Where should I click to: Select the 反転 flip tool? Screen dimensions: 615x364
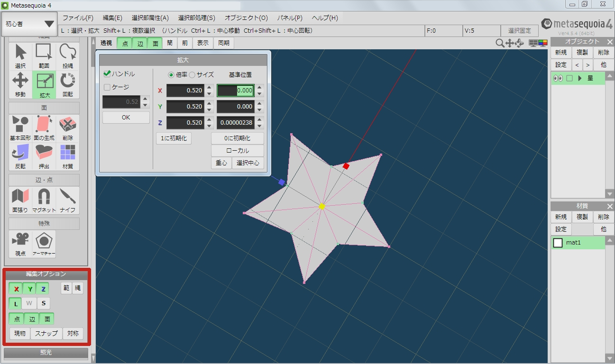20,157
